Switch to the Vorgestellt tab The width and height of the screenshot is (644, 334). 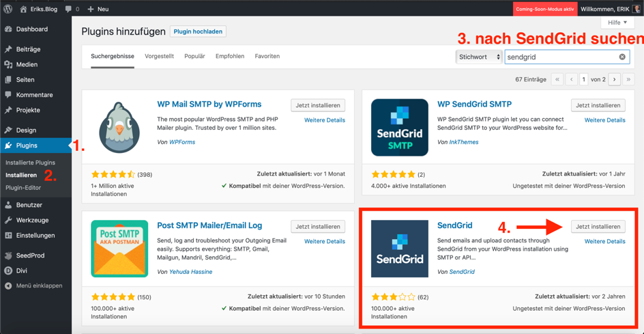[x=160, y=57]
